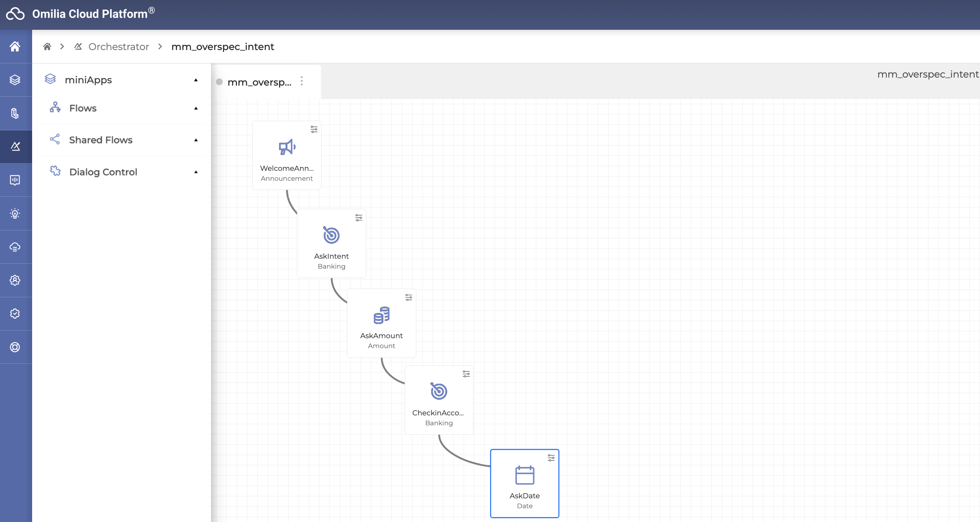
Task: Click the Home icon in left sidebar
Action: pos(15,47)
